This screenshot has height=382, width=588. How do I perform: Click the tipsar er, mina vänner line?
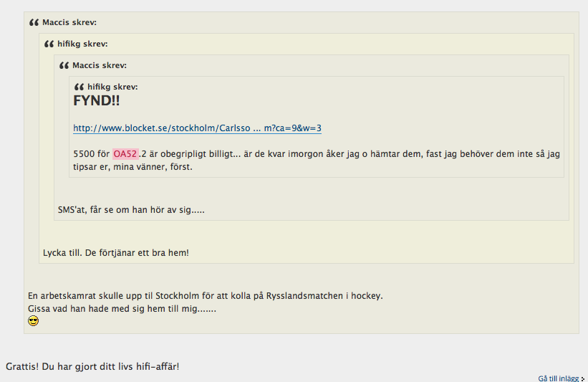(x=132, y=167)
